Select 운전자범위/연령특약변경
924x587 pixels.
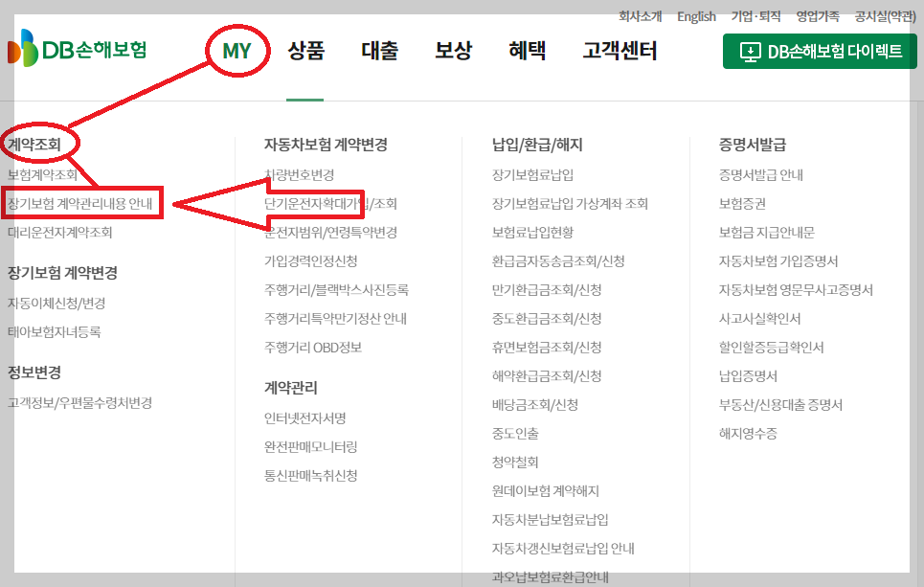(x=330, y=232)
